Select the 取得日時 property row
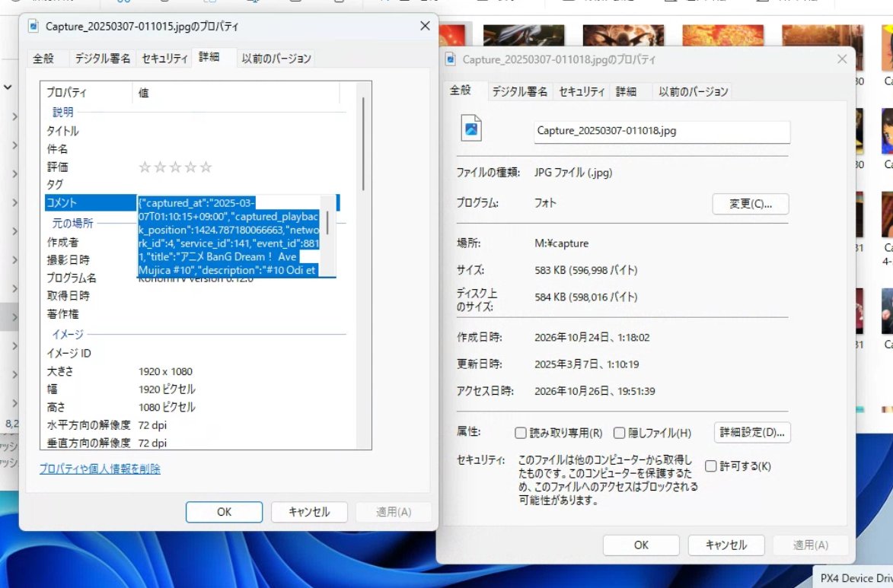 (x=193, y=296)
